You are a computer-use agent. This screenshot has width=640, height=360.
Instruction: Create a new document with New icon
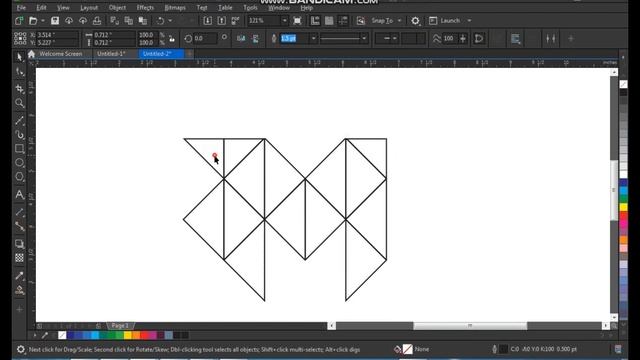pos(19,20)
